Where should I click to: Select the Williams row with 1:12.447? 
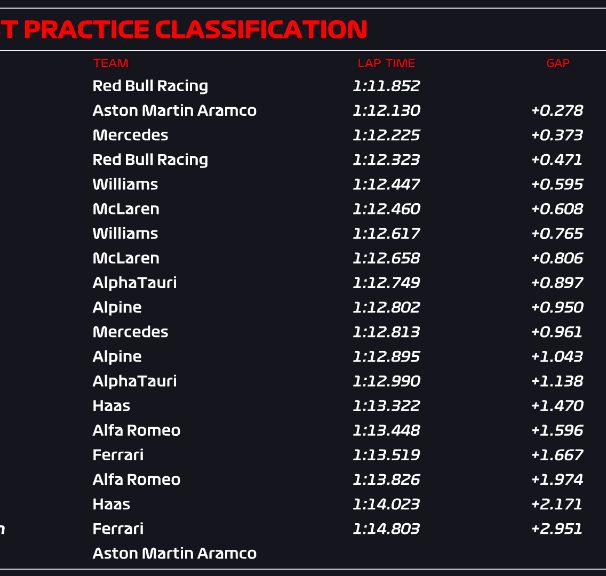(303, 184)
